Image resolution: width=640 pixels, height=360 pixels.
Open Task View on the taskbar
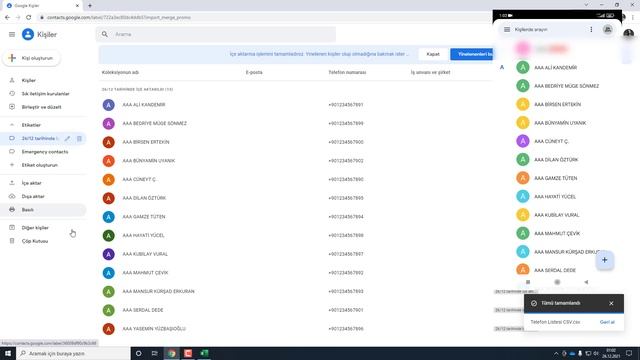[x=155, y=353]
